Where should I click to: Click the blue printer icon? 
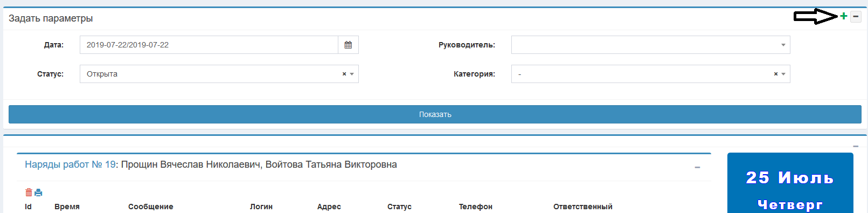[38, 192]
